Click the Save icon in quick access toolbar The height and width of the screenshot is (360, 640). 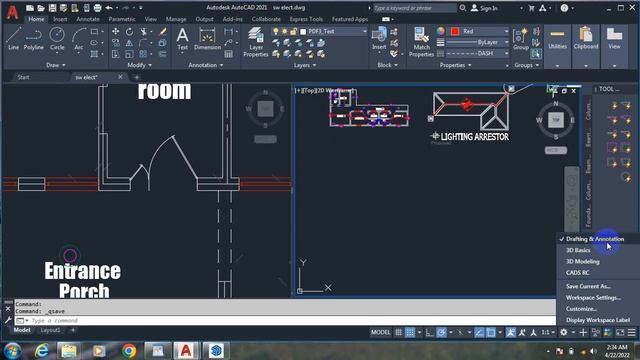pyautogui.click(x=52, y=8)
